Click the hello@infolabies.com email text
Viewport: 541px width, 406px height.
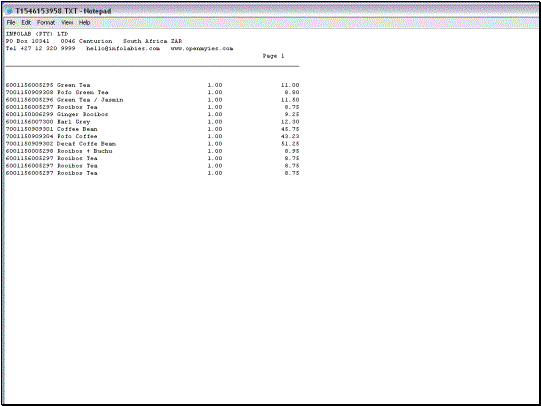click(x=123, y=48)
